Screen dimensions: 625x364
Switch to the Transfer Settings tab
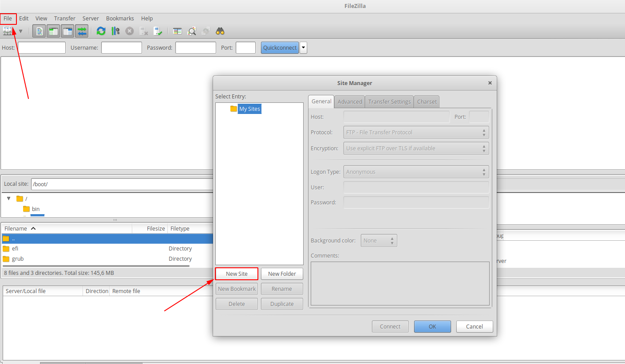pyautogui.click(x=389, y=102)
